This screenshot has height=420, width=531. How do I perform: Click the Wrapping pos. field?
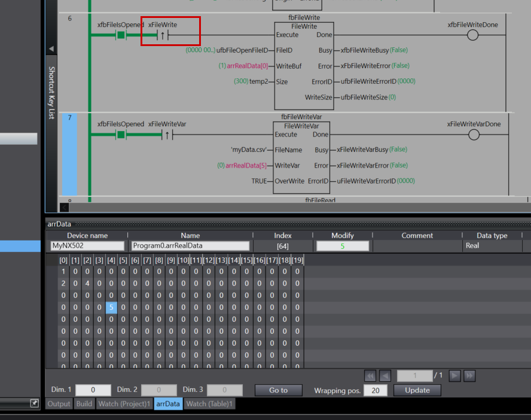[x=375, y=390]
